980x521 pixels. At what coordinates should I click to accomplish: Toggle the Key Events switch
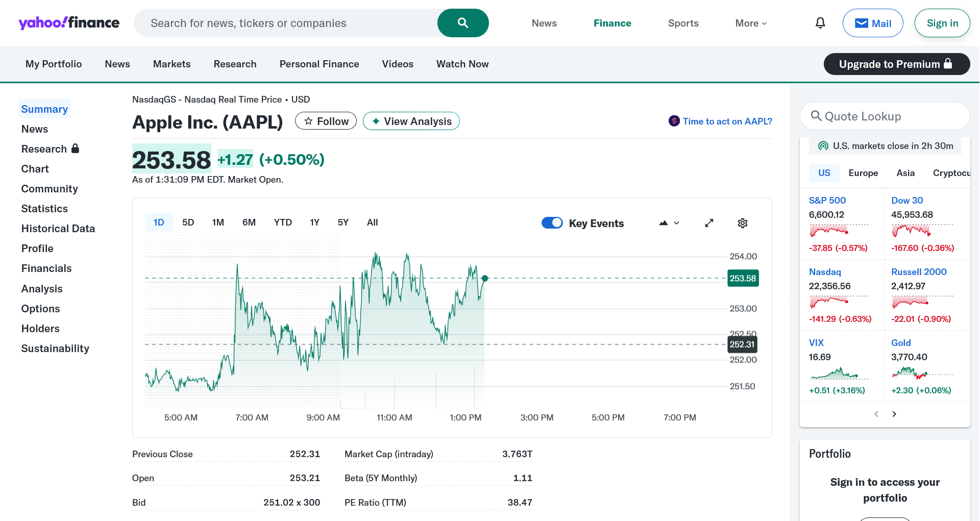pos(552,223)
